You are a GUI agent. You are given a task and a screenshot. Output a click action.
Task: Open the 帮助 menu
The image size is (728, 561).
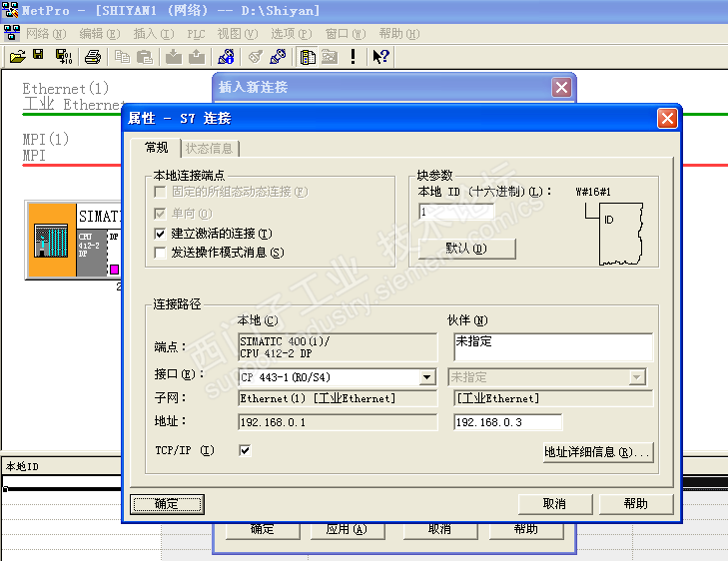tap(399, 34)
